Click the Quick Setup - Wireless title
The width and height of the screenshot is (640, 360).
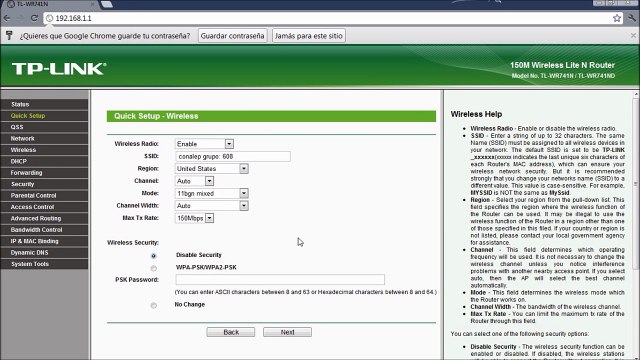156,116
